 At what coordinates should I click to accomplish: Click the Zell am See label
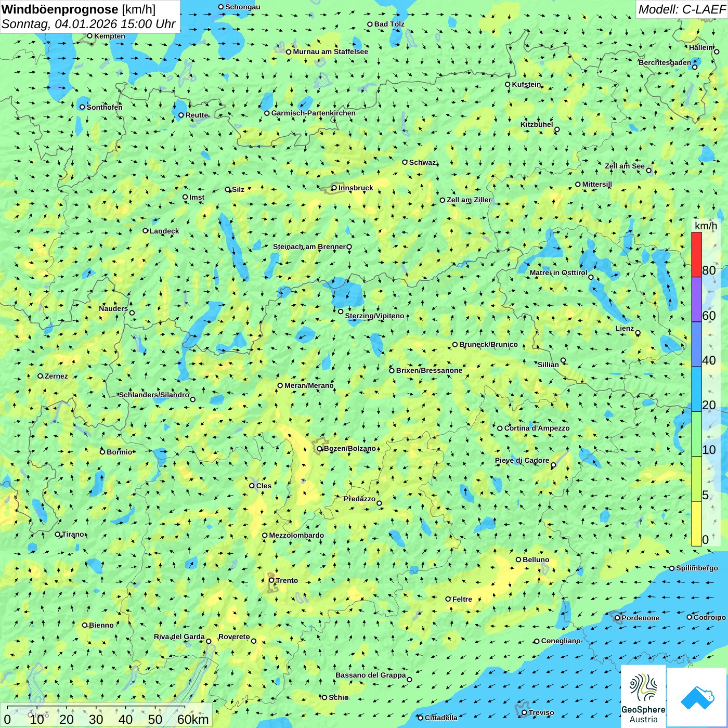[x=625, y=166]
